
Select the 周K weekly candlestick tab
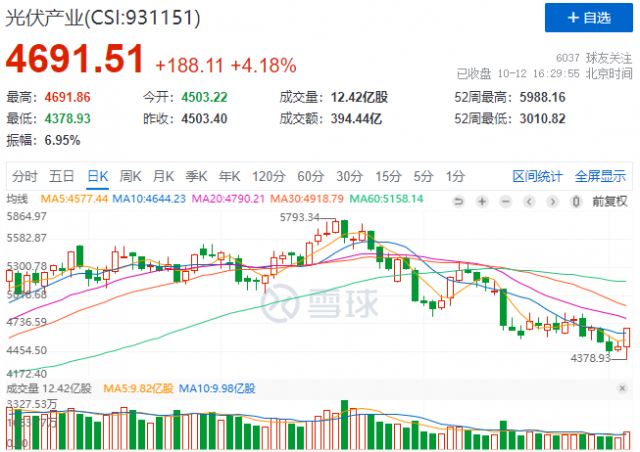[x=130, y=176]
